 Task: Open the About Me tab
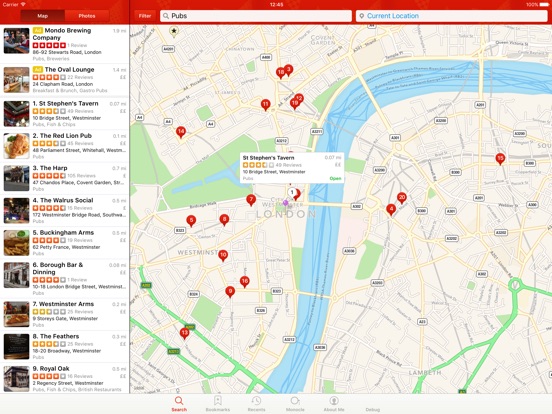tap(334, 403)
